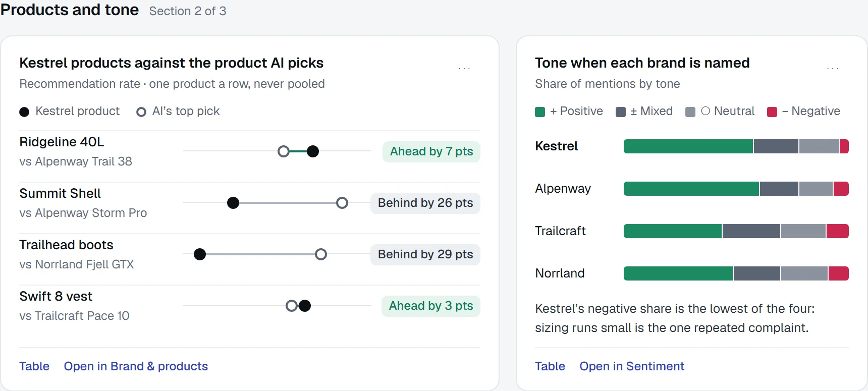Image resolution: width=868 pixels, height=391 pixels.
Task: Click 'vs Norland Fjell GTX' text
Action: click(x=77, y=264)
